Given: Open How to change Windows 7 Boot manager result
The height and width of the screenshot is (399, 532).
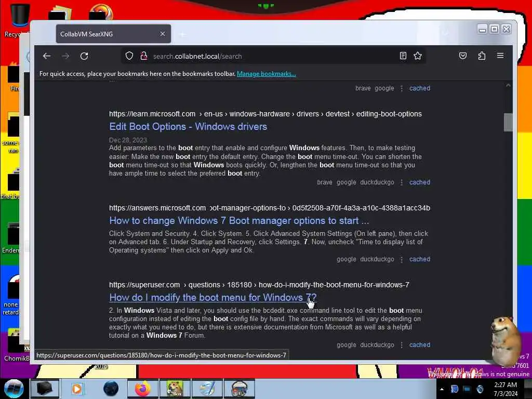Looking at the screenshot, I should click(239, 220).
